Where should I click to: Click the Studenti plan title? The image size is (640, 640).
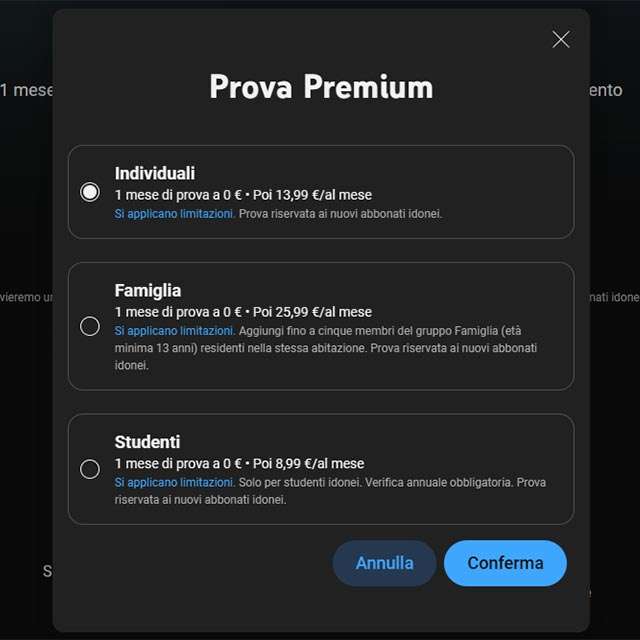147,442
